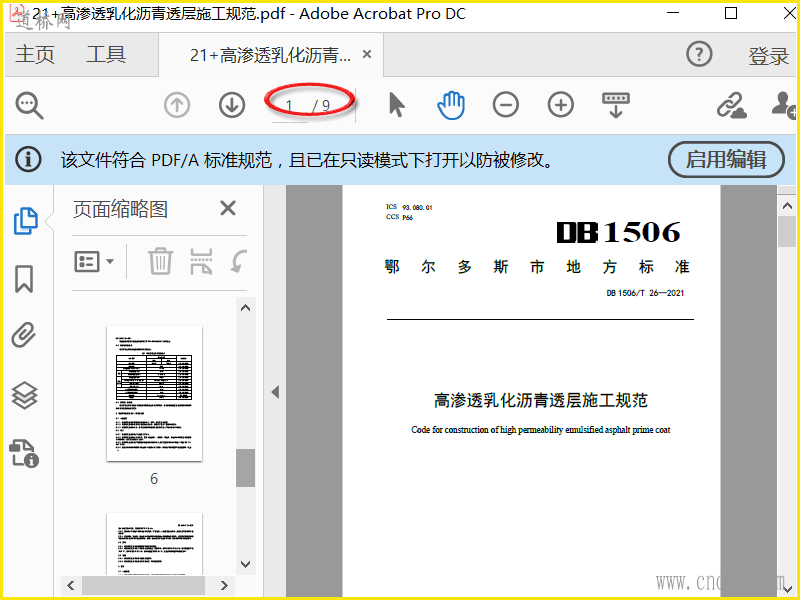Open the find text magnifier tool
The height and width of the screenshot is (600, 800).
point(29,105)
